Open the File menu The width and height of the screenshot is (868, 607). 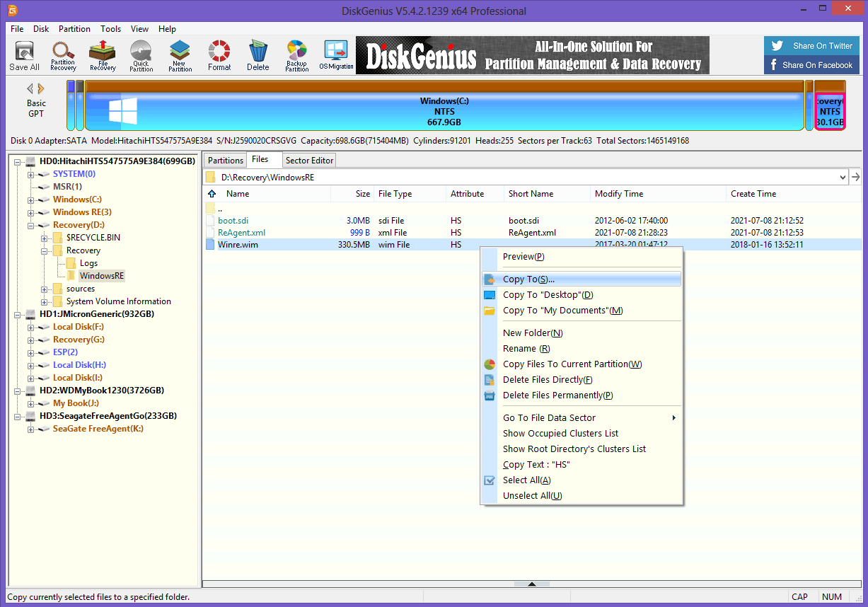click(x=18, y=29)
